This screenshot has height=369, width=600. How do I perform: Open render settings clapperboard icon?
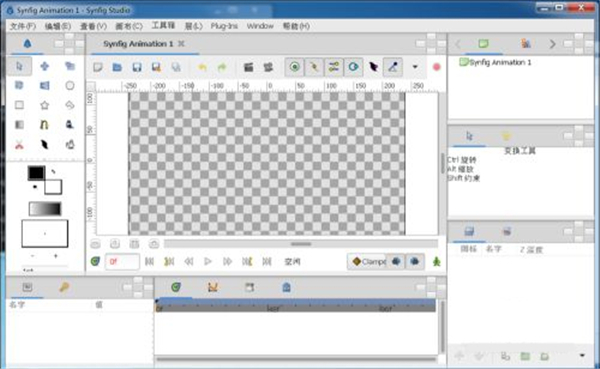248,67
